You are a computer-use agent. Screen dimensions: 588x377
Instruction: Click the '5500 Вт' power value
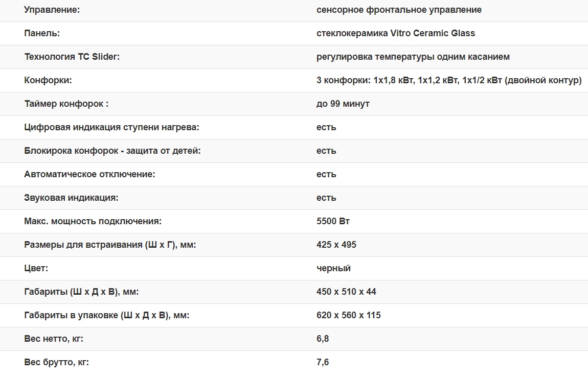[333, 221]
